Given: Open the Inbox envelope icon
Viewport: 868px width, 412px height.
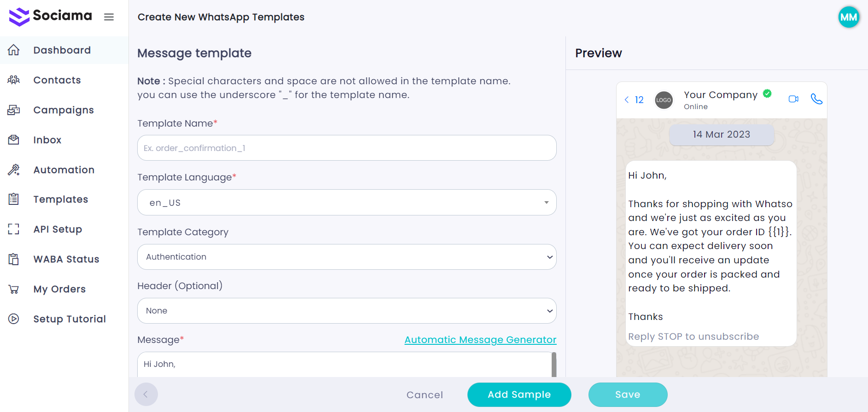Looking at the screenshot, I should (14, 140).
